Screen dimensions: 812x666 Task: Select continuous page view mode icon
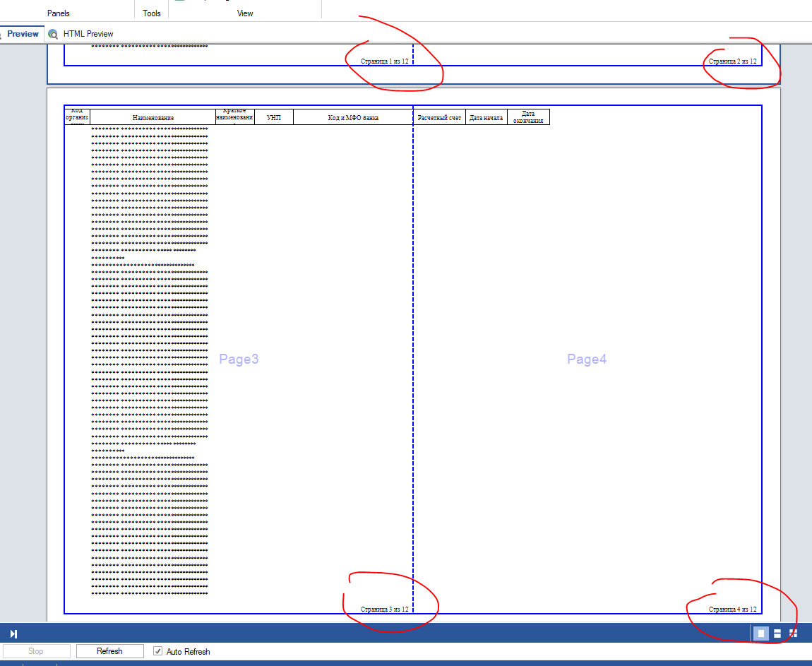pos(777,633)
